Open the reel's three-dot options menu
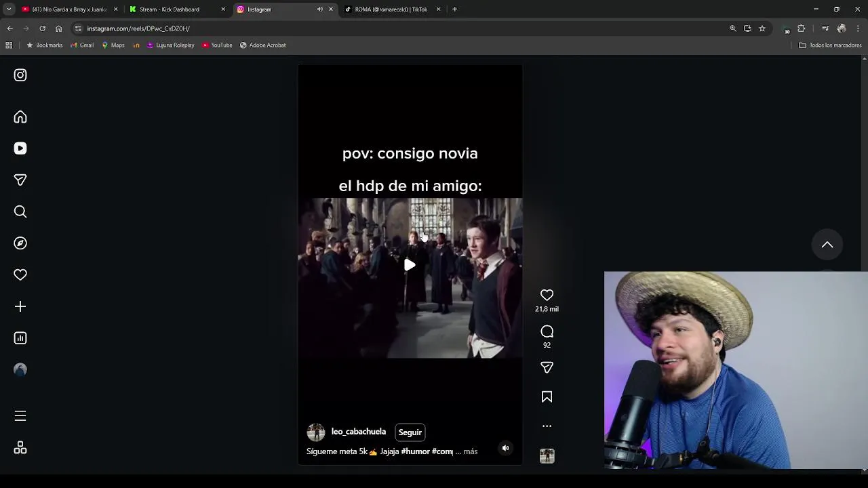This screenshot has width=868, height=488. (547, 426)
